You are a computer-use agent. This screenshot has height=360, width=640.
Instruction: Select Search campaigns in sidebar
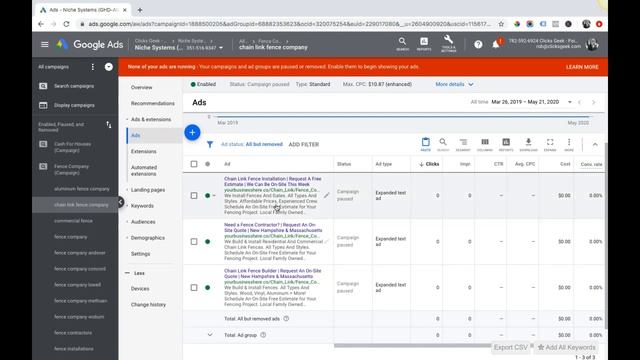point(74,86)
